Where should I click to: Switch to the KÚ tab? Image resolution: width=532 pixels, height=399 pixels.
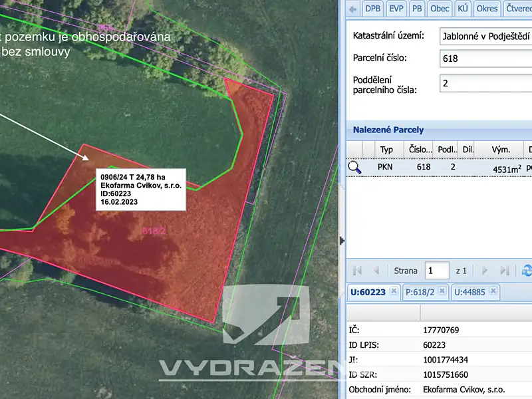pyautogui.click(x=462, y=9)
